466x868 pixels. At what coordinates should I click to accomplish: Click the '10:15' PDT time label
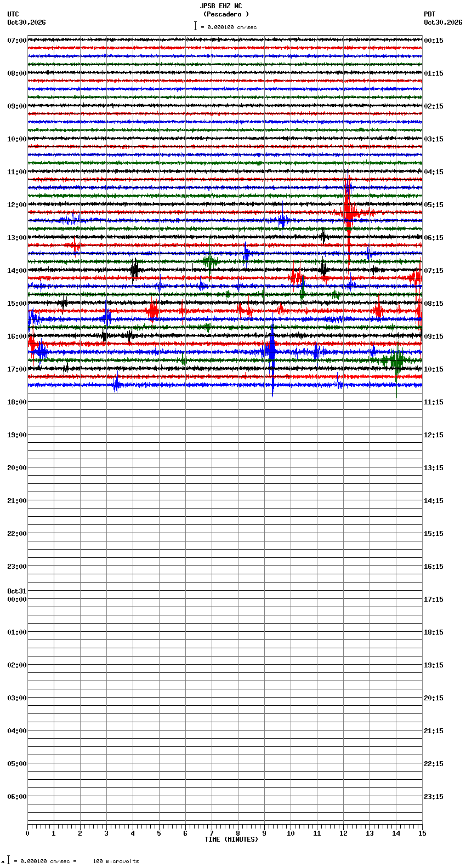[434, 369]
